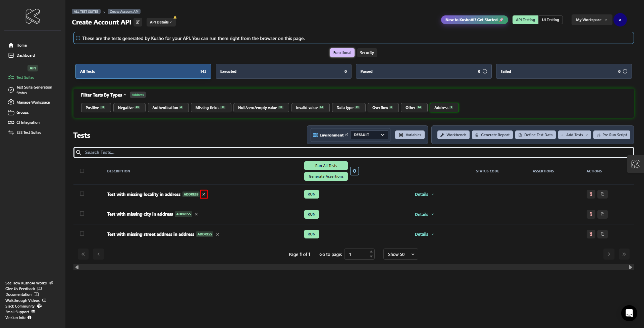Open the Show 50 page size dropdown
The height and width of the screenshot is (328, 644).
click(x=400, y=254)
